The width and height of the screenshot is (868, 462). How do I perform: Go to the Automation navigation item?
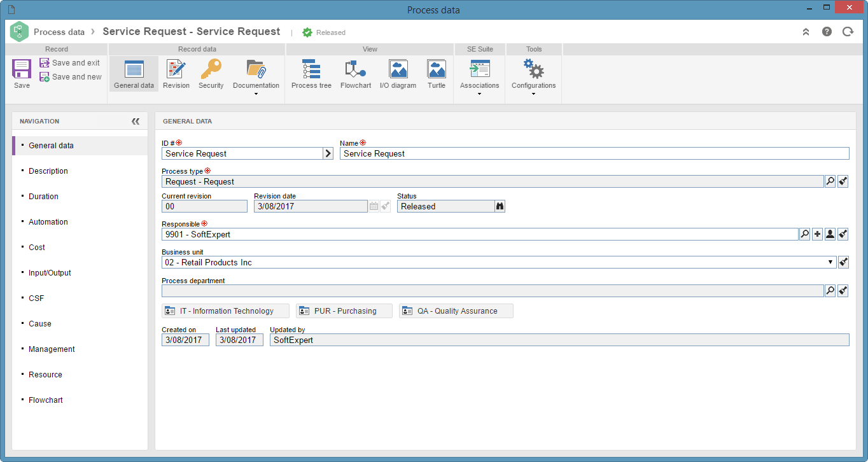(48, 222)
